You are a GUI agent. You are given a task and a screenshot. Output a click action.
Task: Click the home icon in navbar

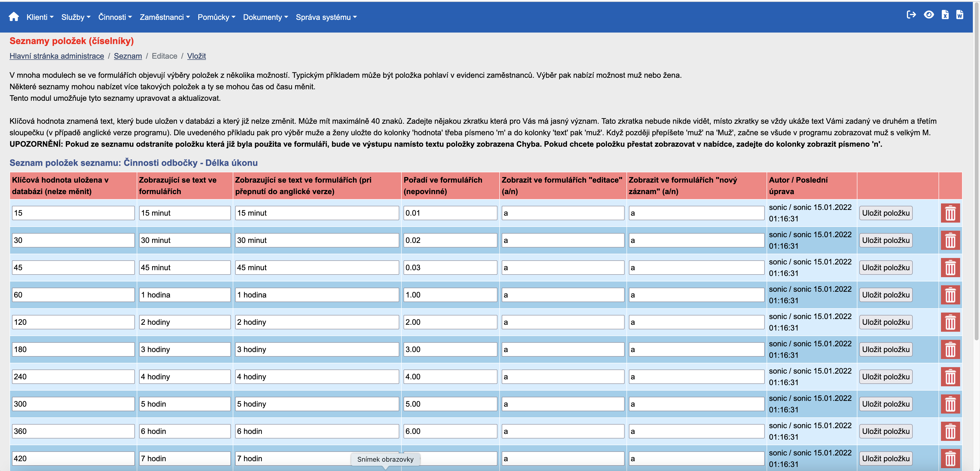point(14,17)
